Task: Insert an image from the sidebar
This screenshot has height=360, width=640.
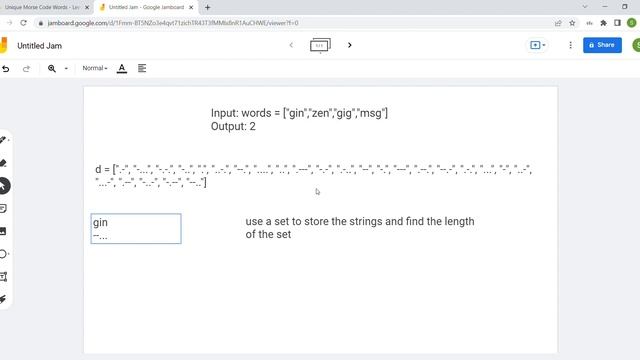Action: 3,231
